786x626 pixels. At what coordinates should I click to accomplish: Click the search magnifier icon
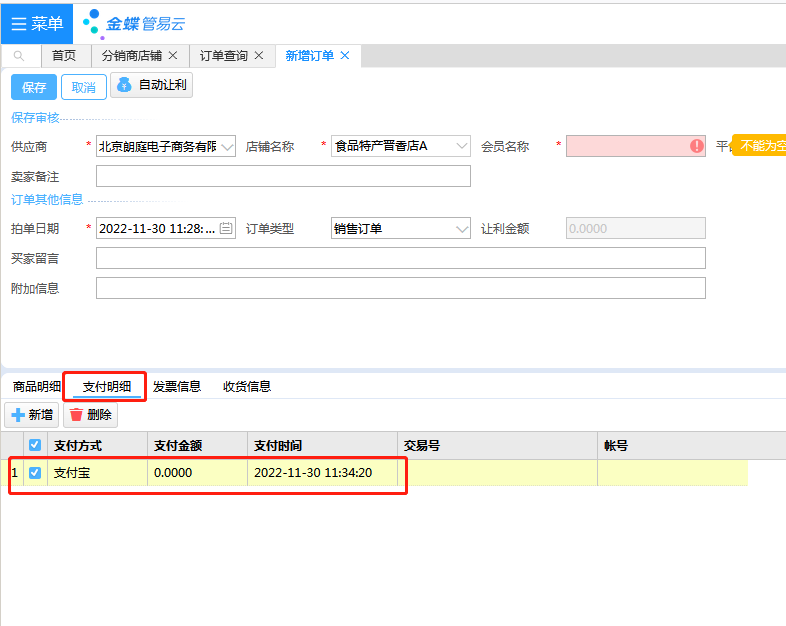point(19,56)
